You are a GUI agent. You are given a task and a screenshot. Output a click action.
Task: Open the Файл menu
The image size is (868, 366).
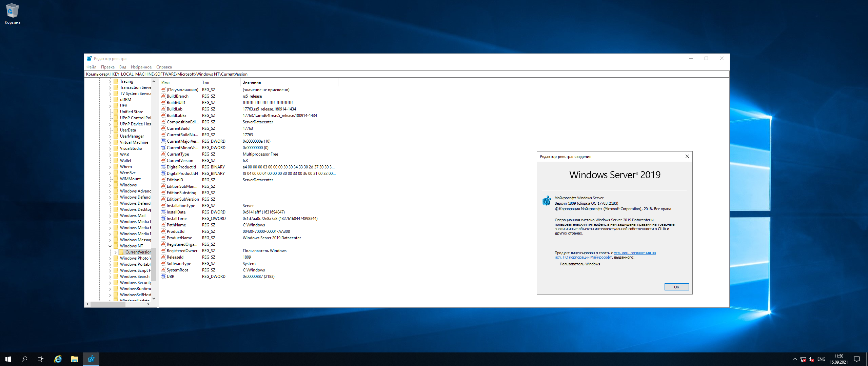coord(91,67)
